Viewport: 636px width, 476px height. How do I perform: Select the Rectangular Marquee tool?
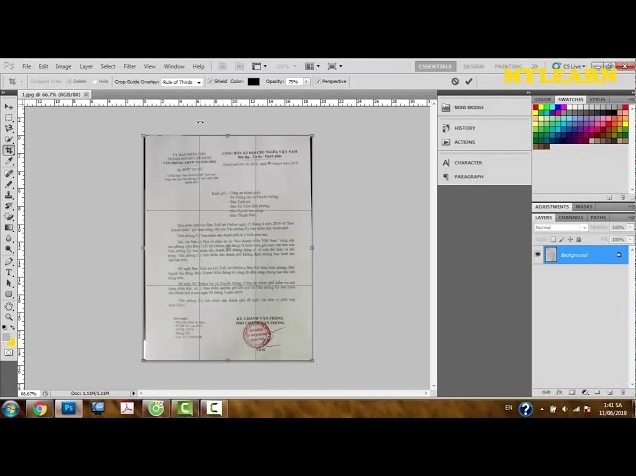(9, 118)
